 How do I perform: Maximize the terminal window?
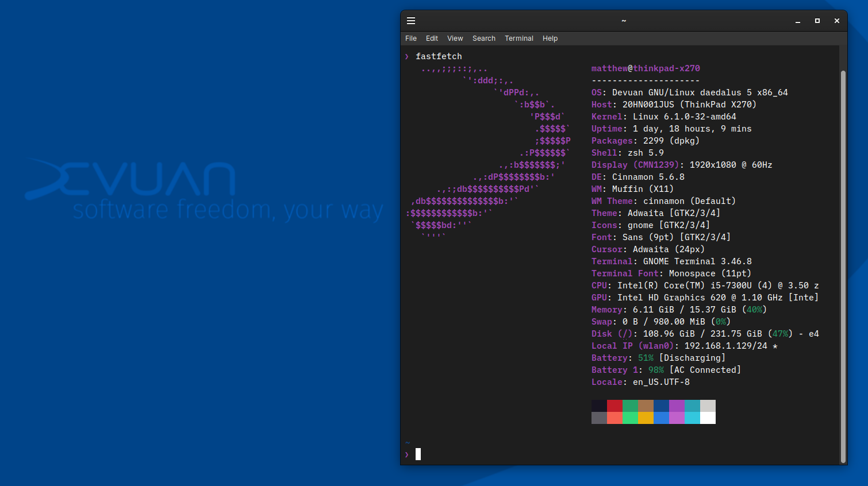[817, 21]
